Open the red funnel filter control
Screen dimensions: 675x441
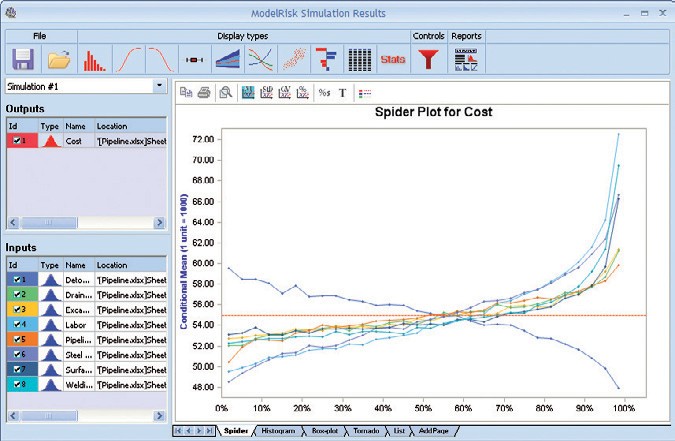click(428, 59)
